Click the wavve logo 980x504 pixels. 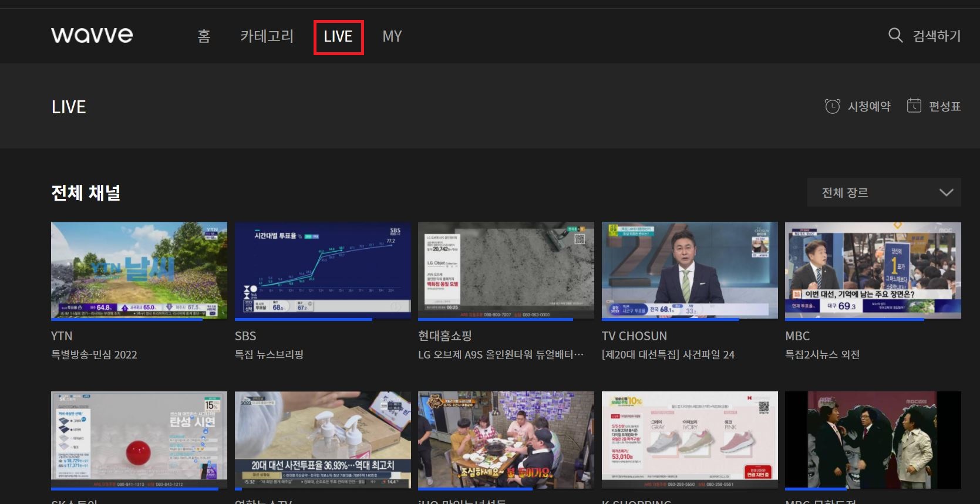[92, 35]
